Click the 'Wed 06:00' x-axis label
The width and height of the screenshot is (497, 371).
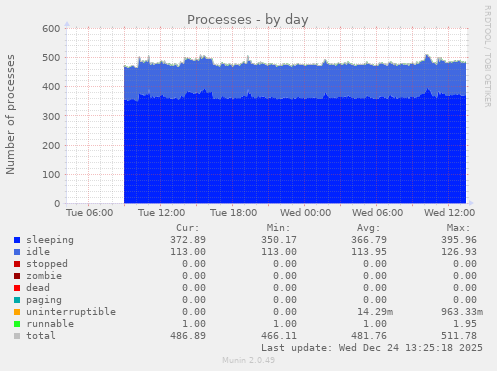(x=378, y=213)
